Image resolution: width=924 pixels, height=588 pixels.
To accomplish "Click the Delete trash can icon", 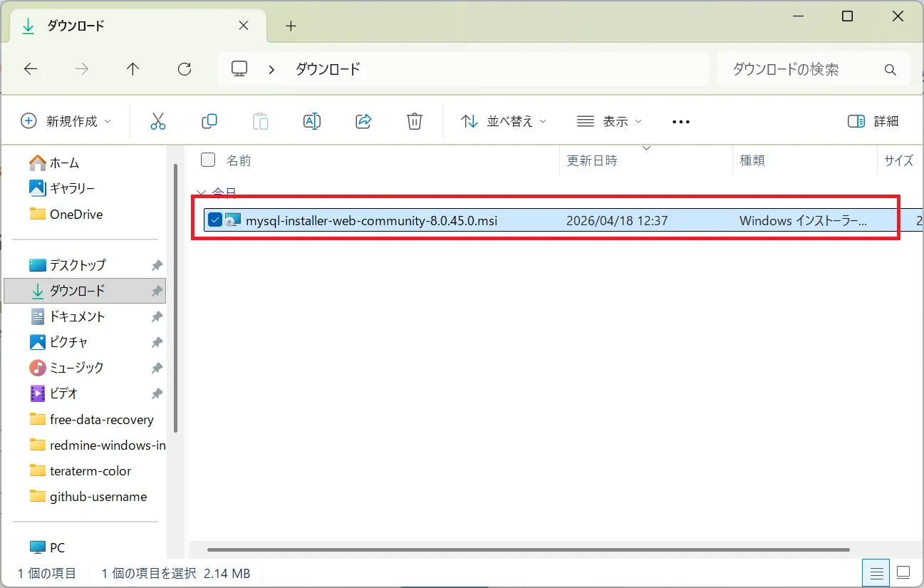I will 415,121.
